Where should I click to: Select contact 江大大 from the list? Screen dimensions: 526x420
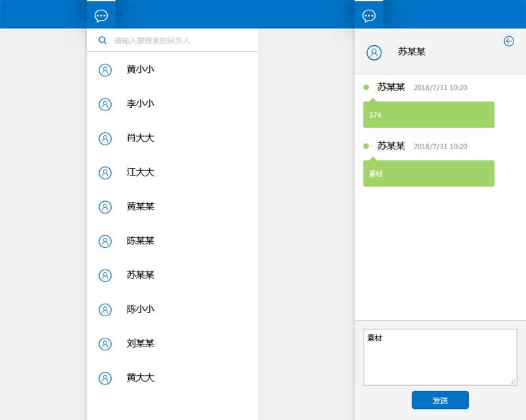coord(140,172)
